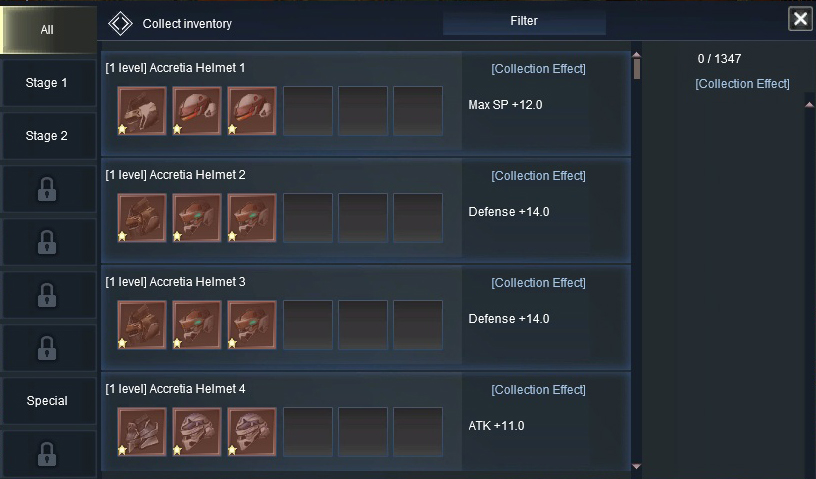Click the list scrollbar up arrow
The height and width of the screenshot is (479, 816).
636,55
